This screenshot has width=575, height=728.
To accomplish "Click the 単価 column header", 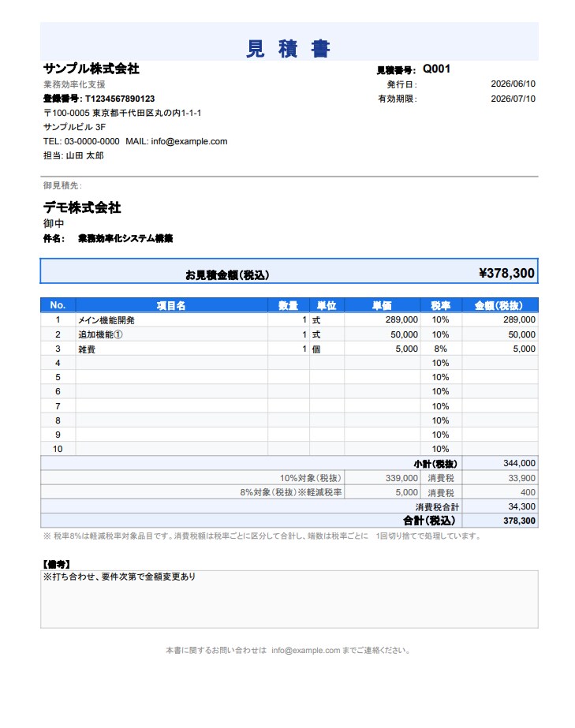I will (383, 305).
